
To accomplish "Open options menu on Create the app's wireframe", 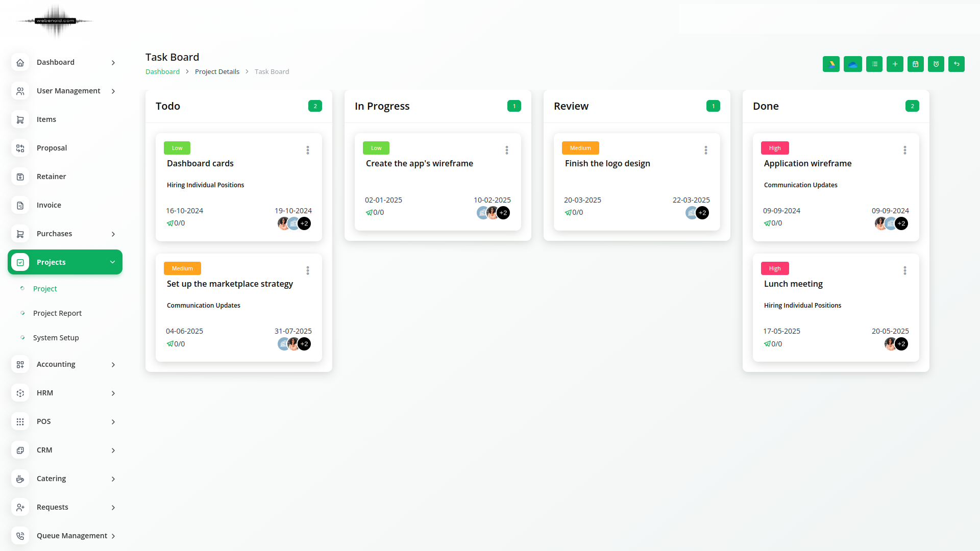I will pyautogui.click(x=507, y=150).
